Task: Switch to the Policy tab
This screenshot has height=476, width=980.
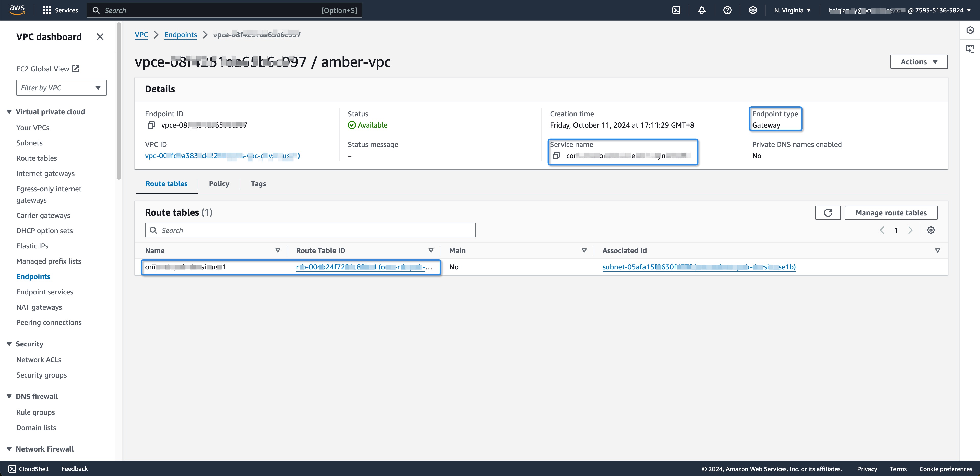Action: [x=219, y=184]
